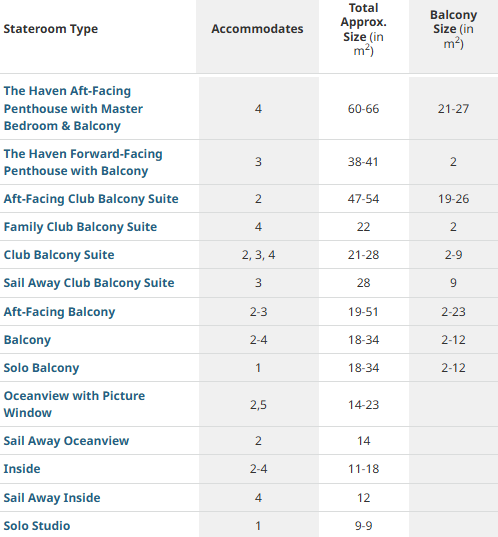Image resolution: width=498 pixels, height=537 pixels.
Task: Open The Haven Forward-Facing Penthouse with Balcony link
Action: point(83,162)
